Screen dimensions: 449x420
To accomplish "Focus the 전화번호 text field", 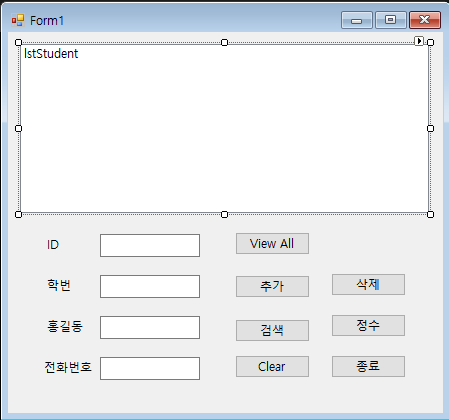I will pyautogui.click(x=150, y=368).
